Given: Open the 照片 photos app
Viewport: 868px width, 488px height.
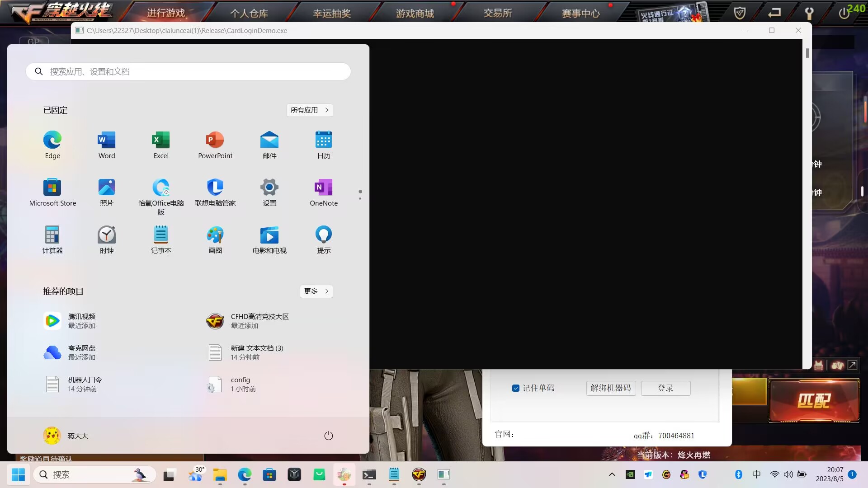Looking at the screenshot, I should click(x=107, y=192).
